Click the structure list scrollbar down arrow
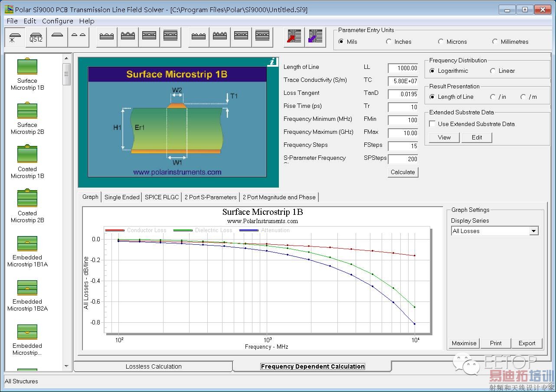This screenshot has width=556, height=392. pyautogui.click(x=66, y=366)
